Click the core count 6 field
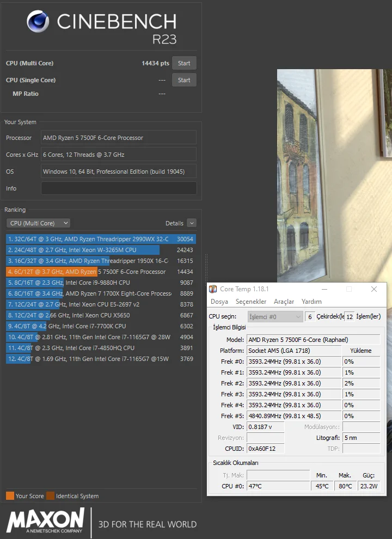Image resolution: width=392 pixels, height=539 pixels. [x=310, y=316]
